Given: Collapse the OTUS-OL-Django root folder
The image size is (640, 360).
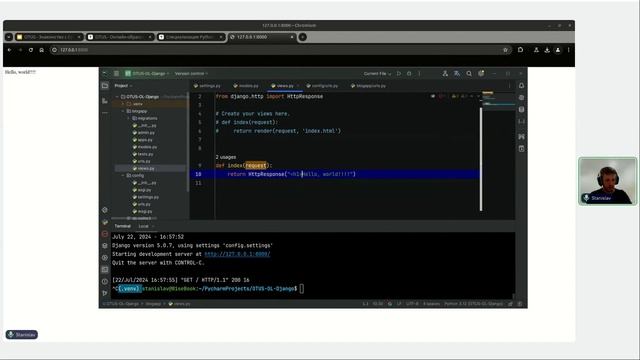Looking at the screenshot, I should 117,97.
